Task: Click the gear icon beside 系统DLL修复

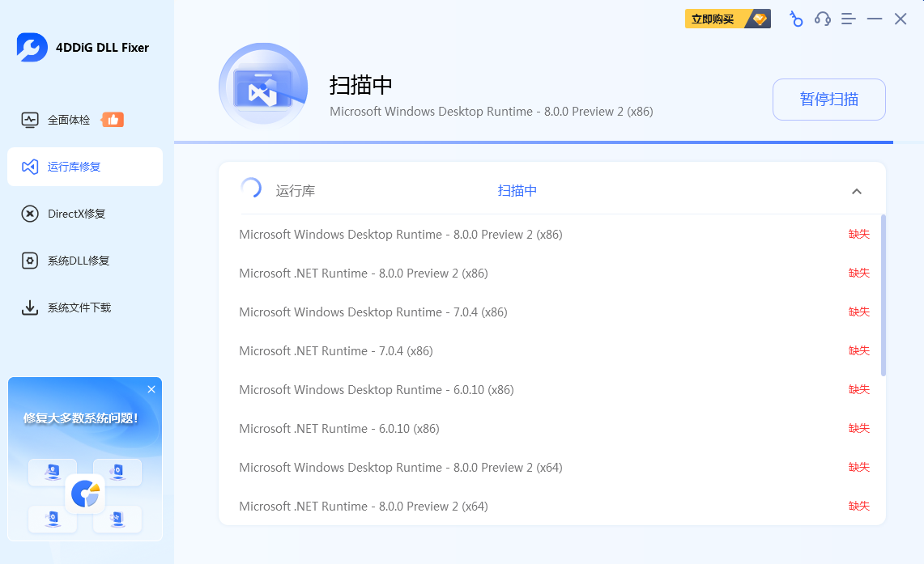Action: tap(29, 261)
